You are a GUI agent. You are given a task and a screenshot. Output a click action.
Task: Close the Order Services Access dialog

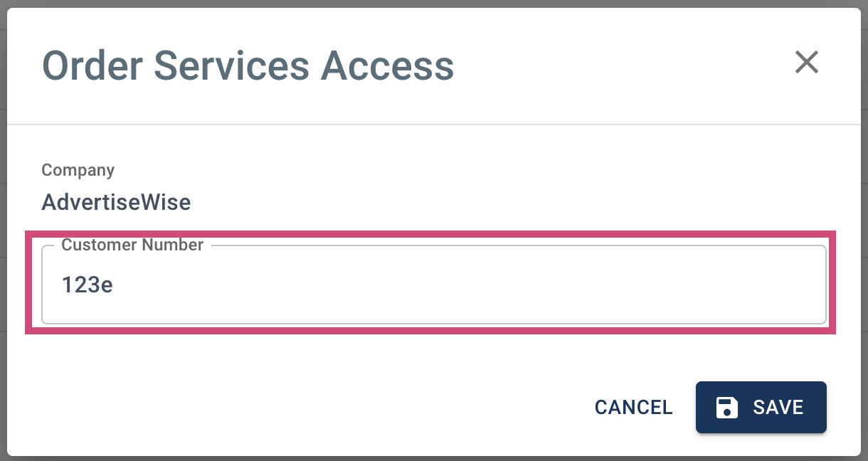(807, 62)
